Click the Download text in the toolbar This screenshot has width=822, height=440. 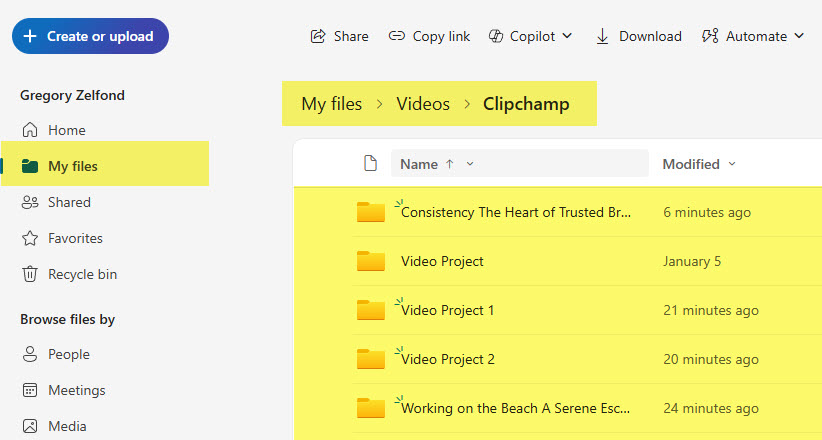[x=650, y=36]
